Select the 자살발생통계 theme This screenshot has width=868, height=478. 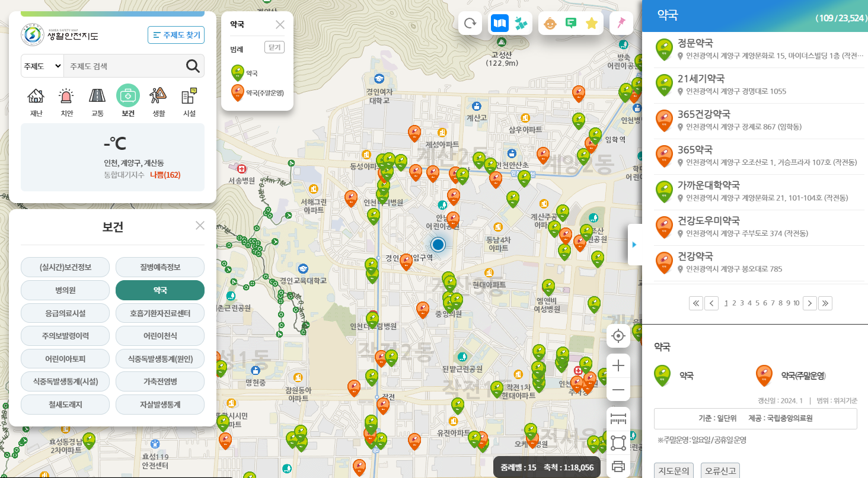pyautogui.click(x=160, y=405)
